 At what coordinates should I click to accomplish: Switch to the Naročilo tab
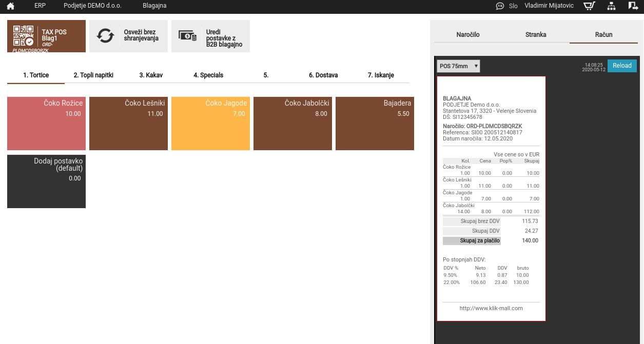click(x=467, y=35)
